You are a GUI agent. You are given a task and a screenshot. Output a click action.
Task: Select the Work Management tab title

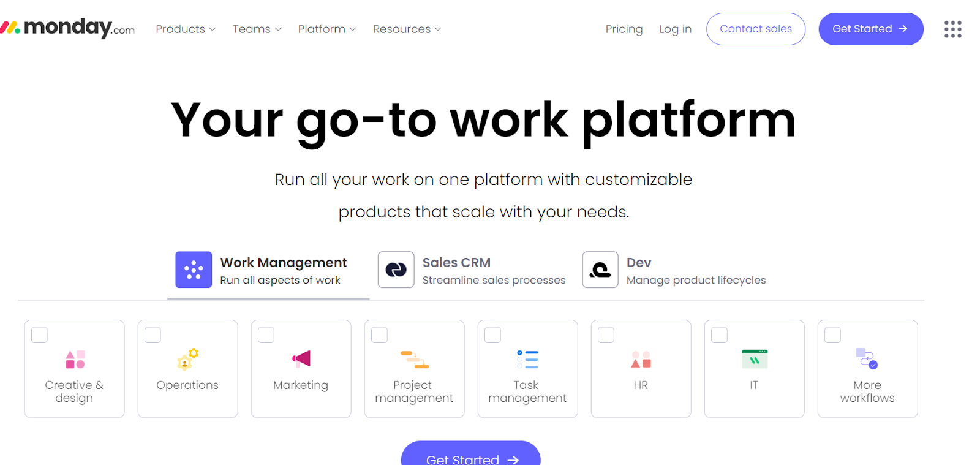[x=284, y=262]
